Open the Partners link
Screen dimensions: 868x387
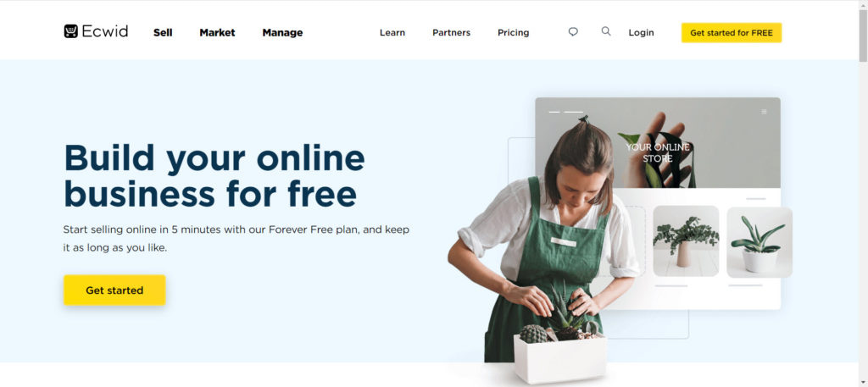[451, 33]
